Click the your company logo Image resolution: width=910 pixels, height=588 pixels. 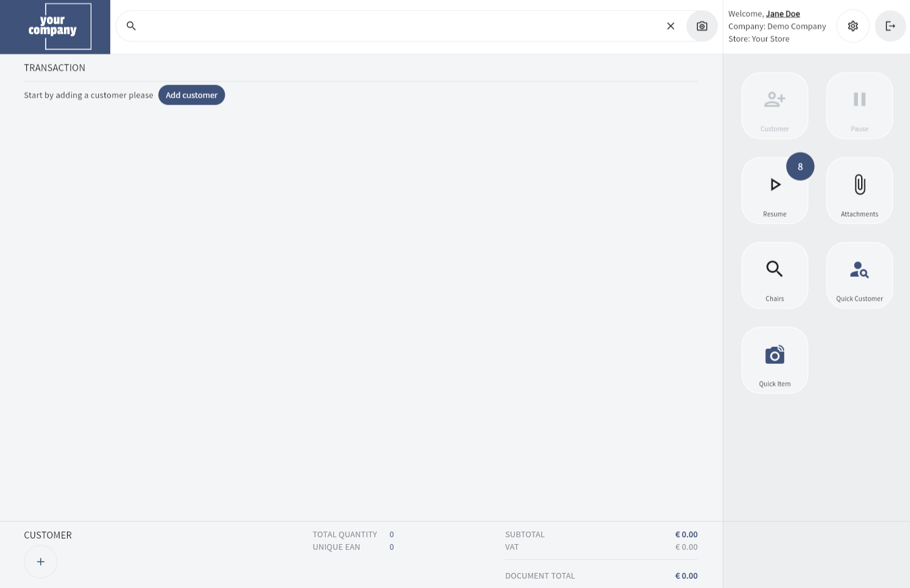(x=55, y=26)
